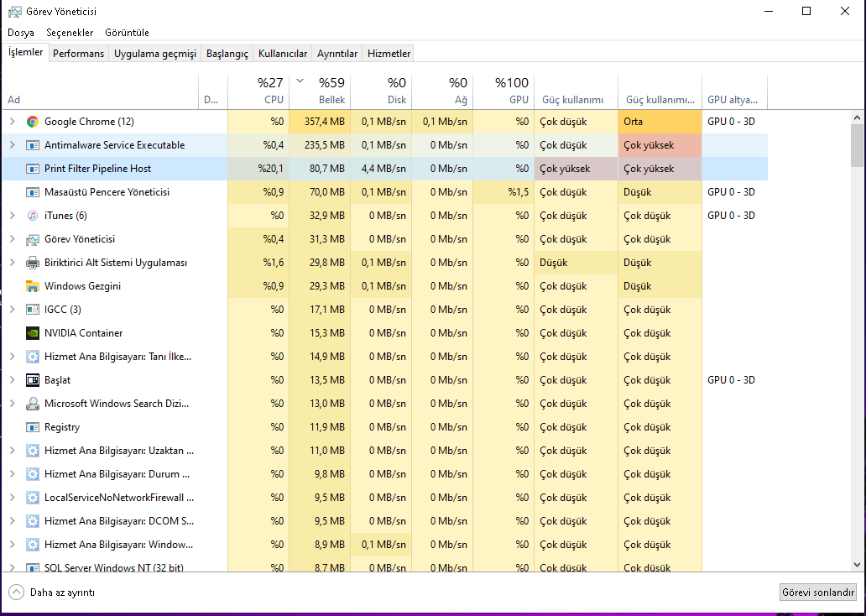Select the İşlemler tab
Screen dimensions: 866x616
pyautogui.click(x=25, y=52)
